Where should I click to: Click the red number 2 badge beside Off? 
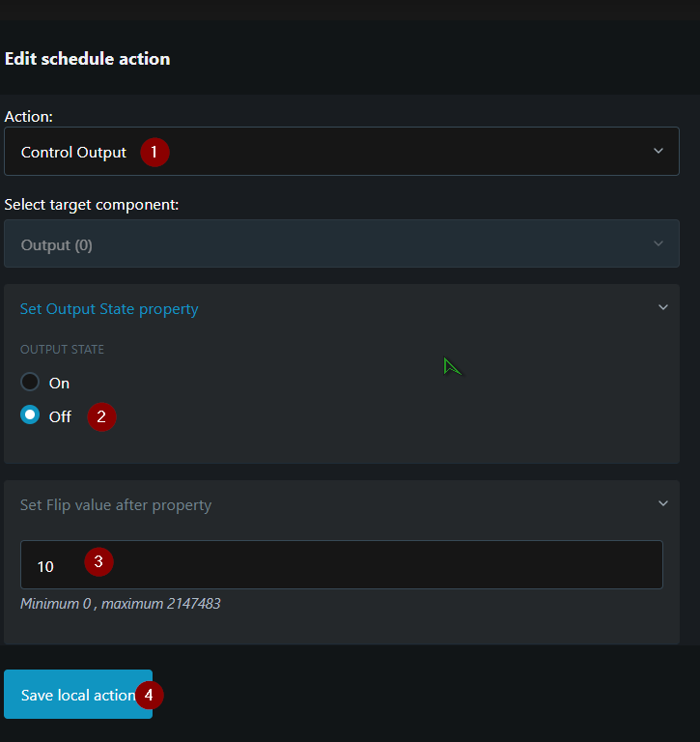pos(101,417)
